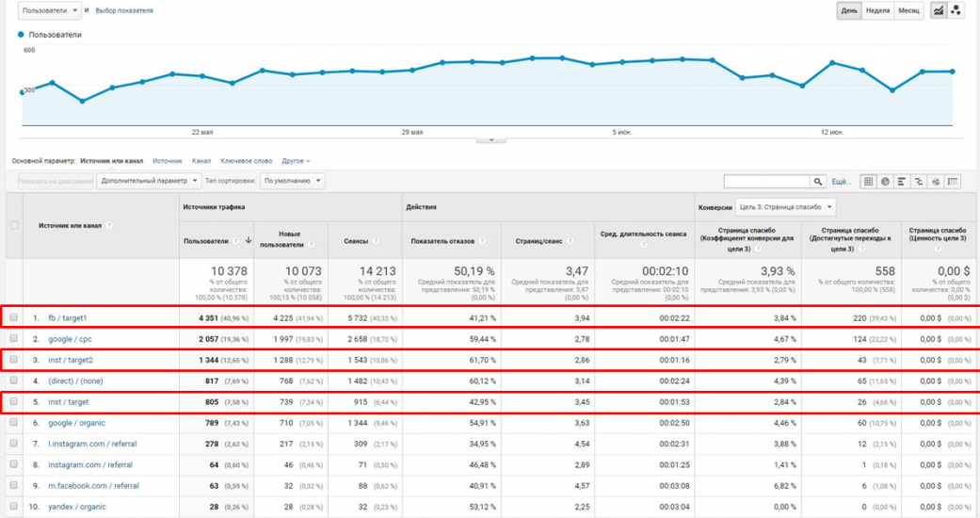The width and height of the screenshot is (980, 518).
Task: Click help icon next to Источник или канал
Action: (109, 225)
